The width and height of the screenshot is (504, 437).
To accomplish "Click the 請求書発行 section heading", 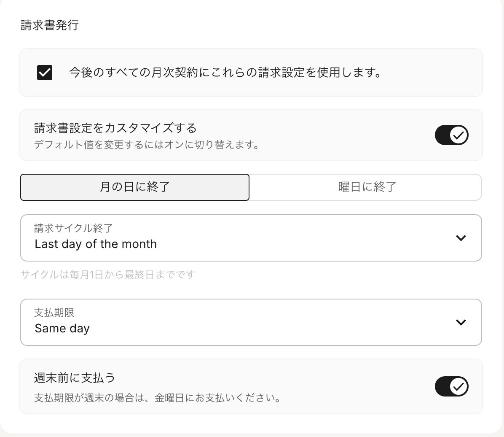I will click(x=50, y=25).
